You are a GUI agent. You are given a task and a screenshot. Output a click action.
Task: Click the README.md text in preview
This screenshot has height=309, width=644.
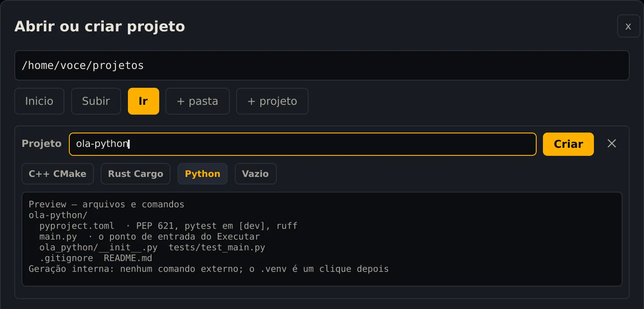(x=128, y=258)
